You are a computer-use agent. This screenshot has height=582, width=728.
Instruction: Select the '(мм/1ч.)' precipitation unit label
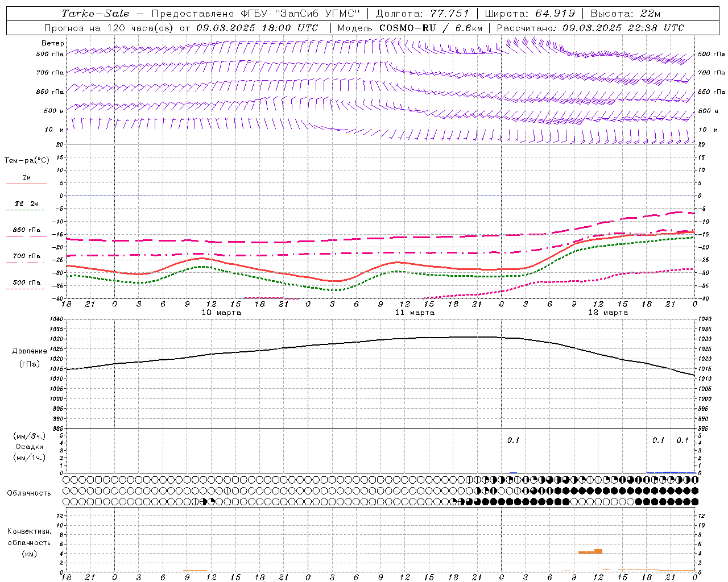[x=30, y=458]
